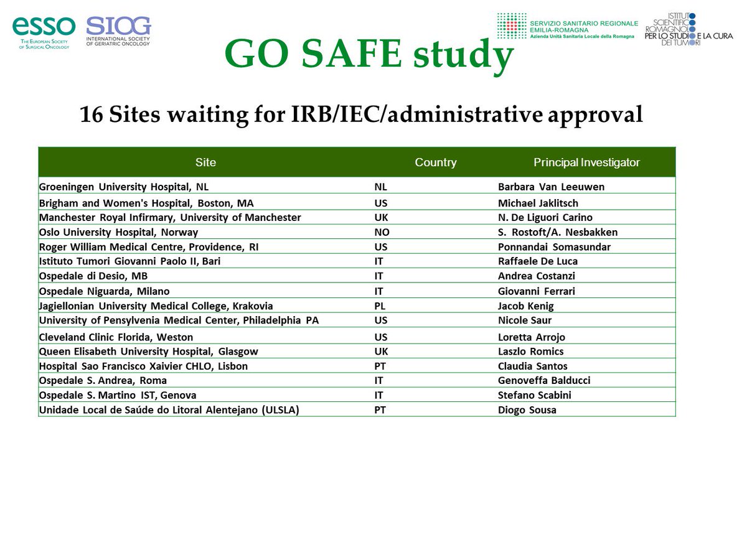The width and height of the screenshot is (747, 560).
Task: Click the ESSO logo
Action: (x=44, y=32)
